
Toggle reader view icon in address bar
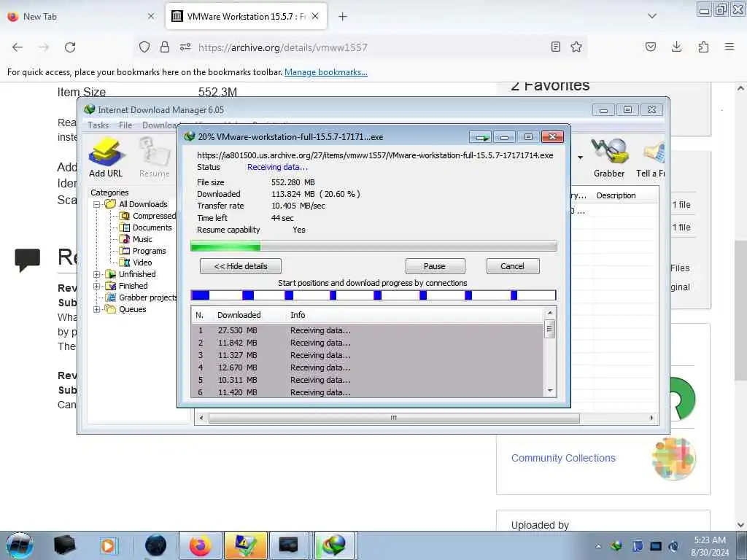tap(555, 47)
